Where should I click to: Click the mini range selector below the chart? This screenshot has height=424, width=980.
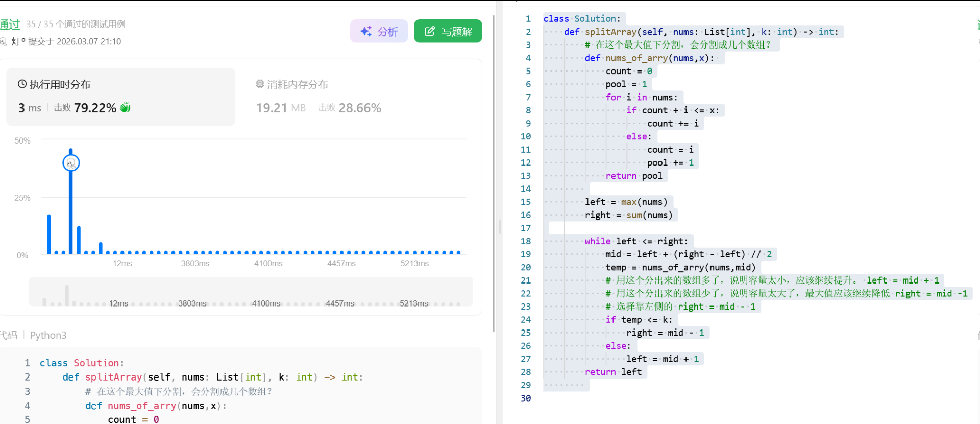click(251, 292)
